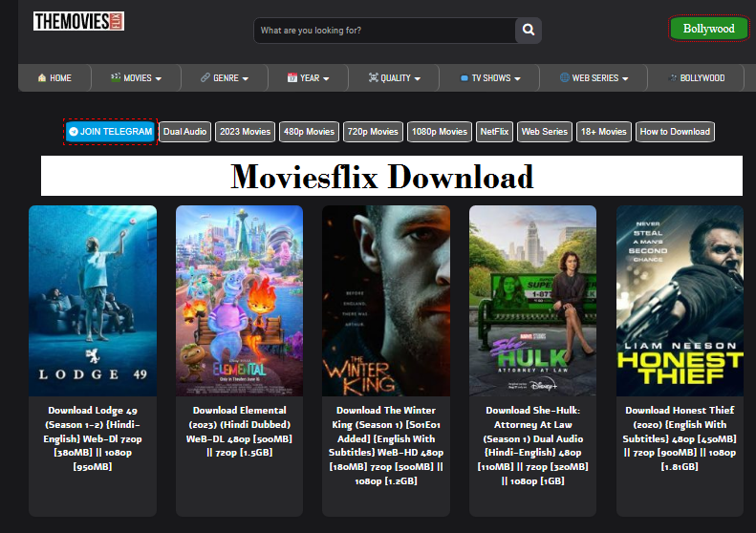Click the 2023 Movies tag button

pos(245,132)
